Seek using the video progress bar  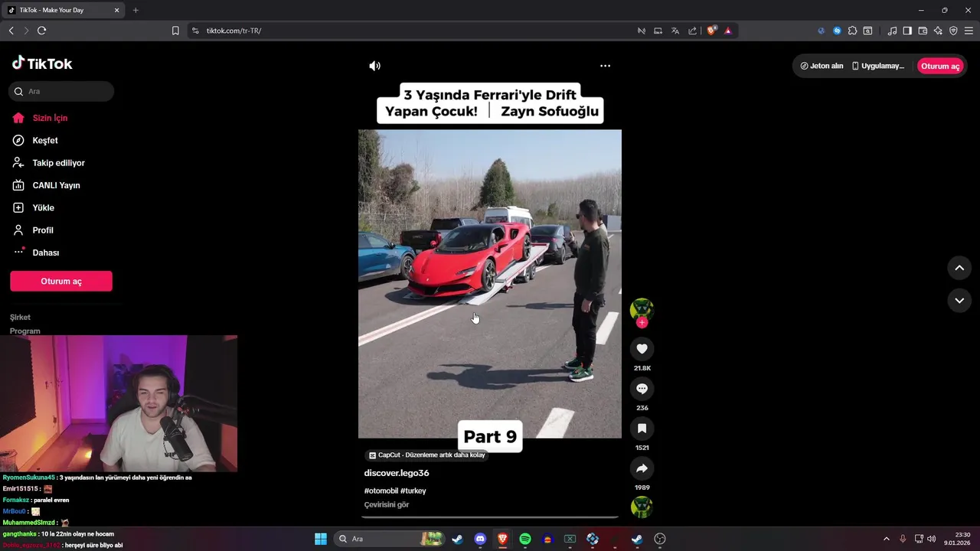(x=490, y=517)
